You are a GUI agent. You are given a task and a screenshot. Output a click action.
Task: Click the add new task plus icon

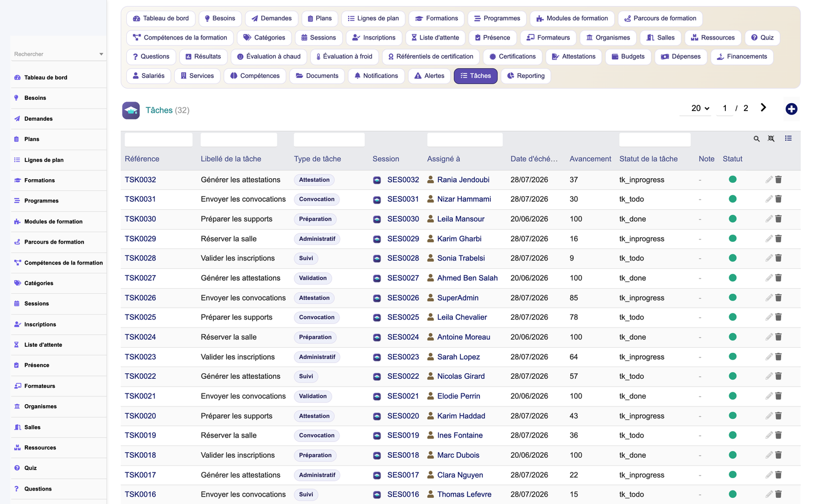click(791, 109)
